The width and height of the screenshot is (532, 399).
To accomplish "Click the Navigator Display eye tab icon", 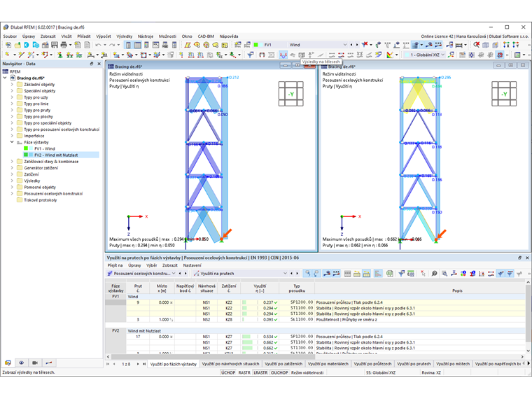I will tap(22, 363).
